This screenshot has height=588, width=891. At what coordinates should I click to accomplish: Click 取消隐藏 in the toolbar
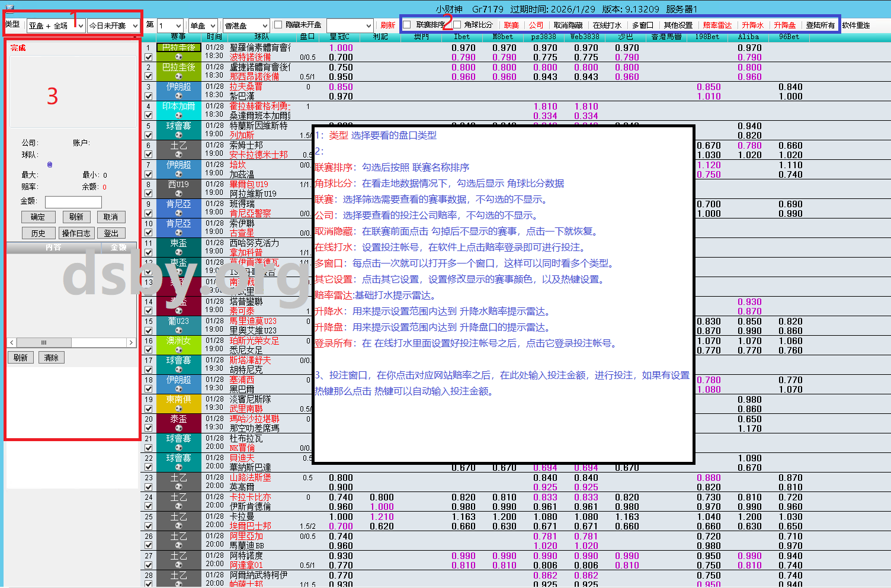(x=568, y=25)
